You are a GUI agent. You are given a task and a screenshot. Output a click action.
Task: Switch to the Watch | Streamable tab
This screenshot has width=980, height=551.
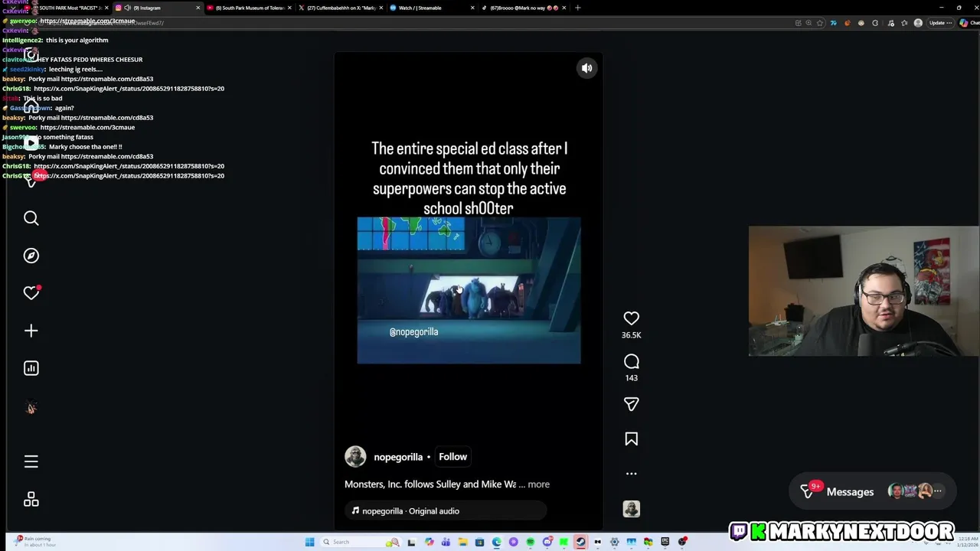[431, 8]
